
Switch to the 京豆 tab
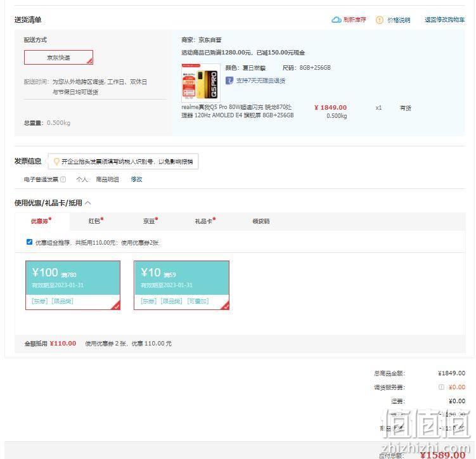150,221
